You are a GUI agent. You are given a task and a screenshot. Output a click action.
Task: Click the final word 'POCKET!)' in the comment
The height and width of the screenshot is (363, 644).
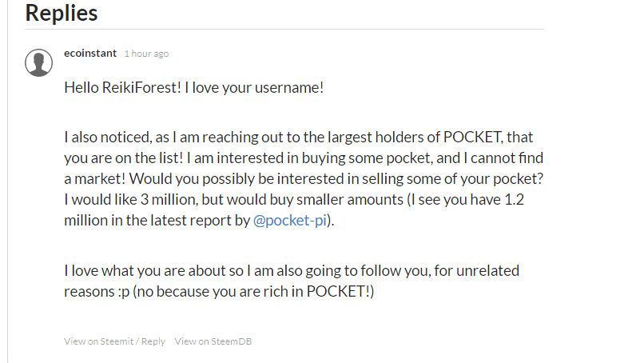340,292
